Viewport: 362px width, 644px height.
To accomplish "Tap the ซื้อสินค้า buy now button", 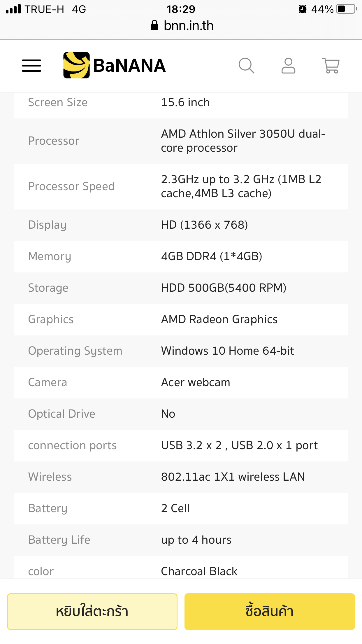I will coord(270,611).
